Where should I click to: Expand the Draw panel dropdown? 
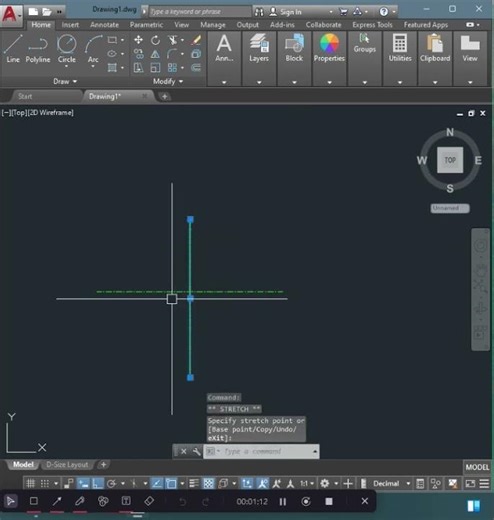click(x=65, y=81)
